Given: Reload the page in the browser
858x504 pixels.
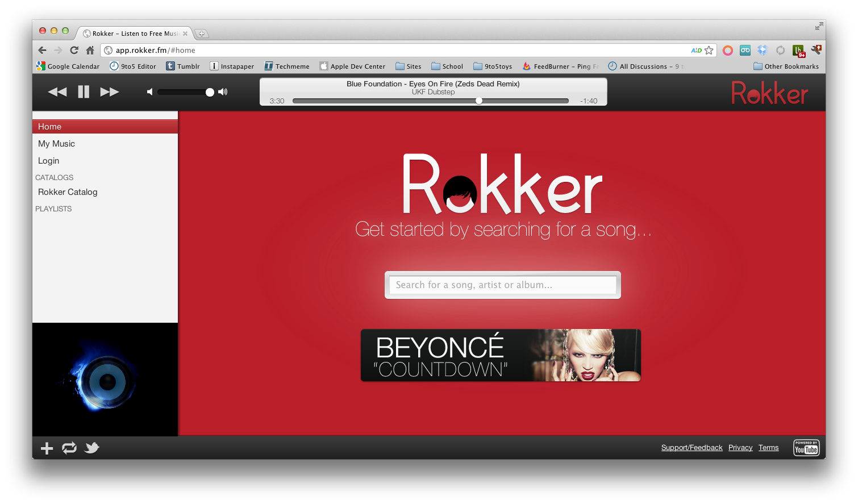Looking at the screenshot, I should tap(74, 50).
